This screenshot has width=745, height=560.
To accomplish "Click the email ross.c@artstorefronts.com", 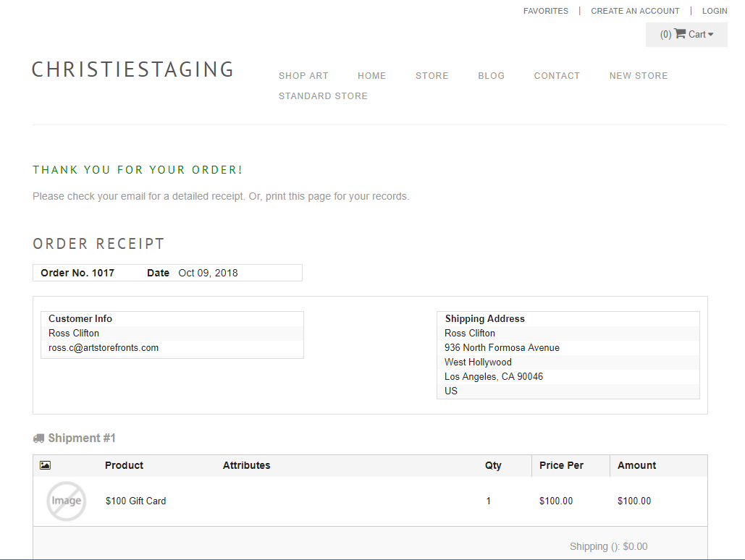I will click(104, 347).
